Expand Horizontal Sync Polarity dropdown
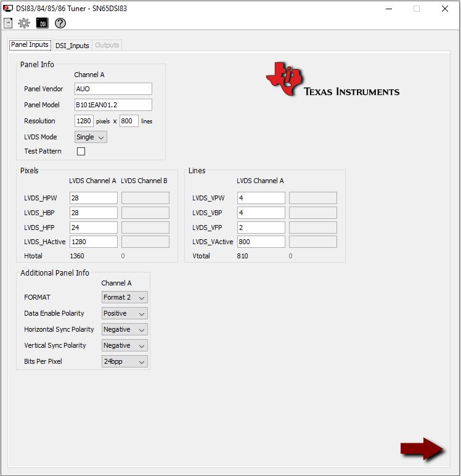461x476 pixels. (124, 329)
